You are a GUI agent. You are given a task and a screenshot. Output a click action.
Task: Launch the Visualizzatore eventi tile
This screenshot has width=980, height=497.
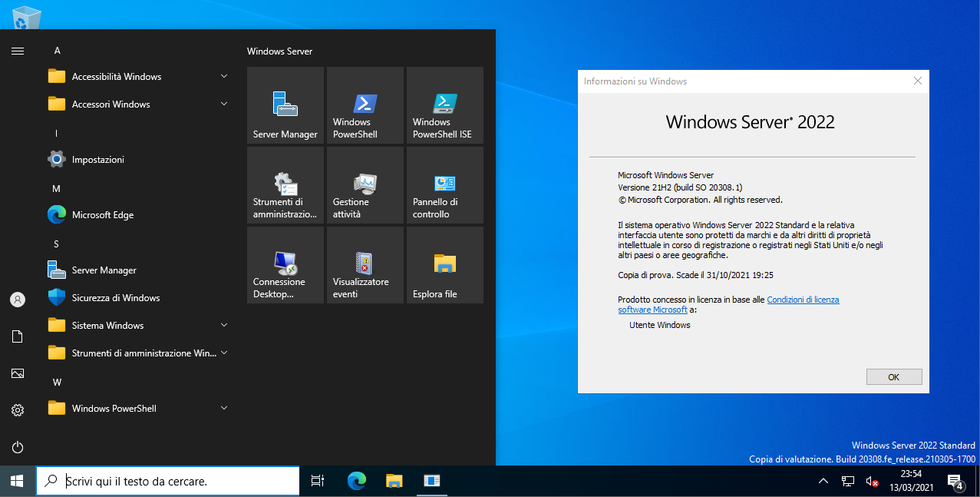365,265
